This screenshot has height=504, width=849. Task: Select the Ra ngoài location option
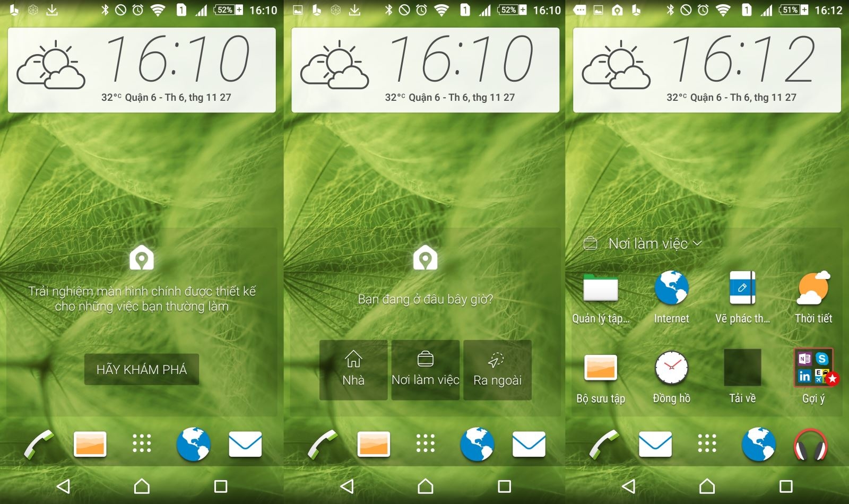click(497, 370)
